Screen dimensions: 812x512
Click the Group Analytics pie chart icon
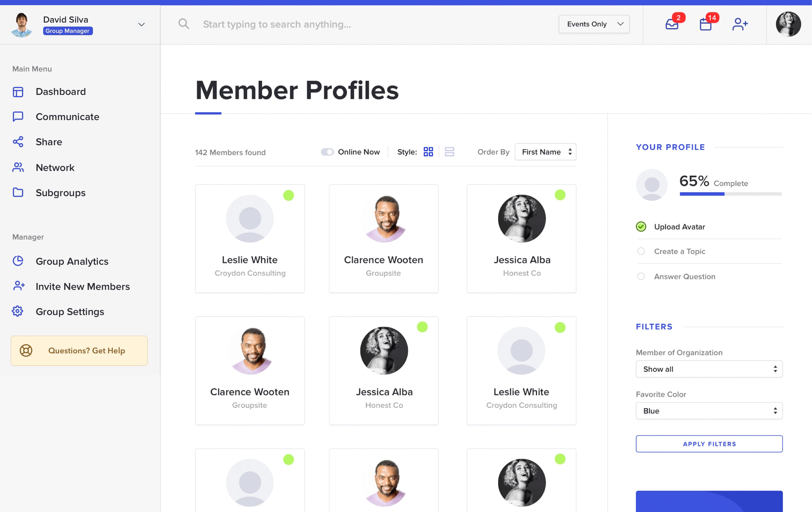(x=18, y=261)
